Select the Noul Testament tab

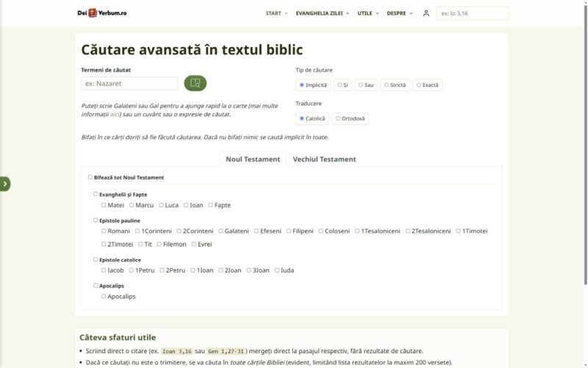pos(253,159)
